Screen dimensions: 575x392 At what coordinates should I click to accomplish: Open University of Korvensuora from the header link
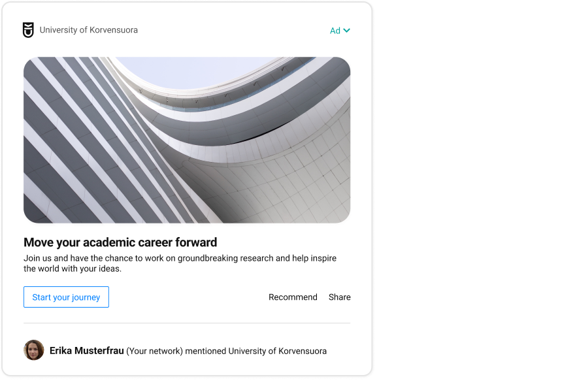pyautogui.click(x=88, y=29)
